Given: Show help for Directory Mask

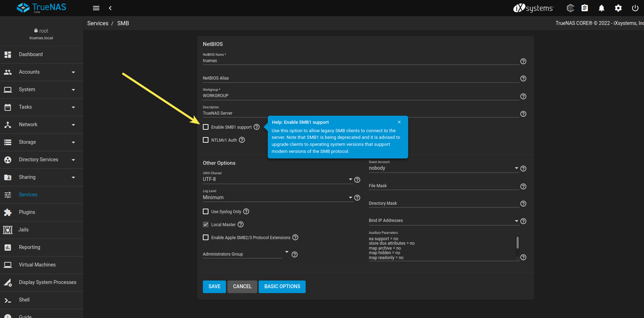Looking at the screenshot, I should 523,204.
